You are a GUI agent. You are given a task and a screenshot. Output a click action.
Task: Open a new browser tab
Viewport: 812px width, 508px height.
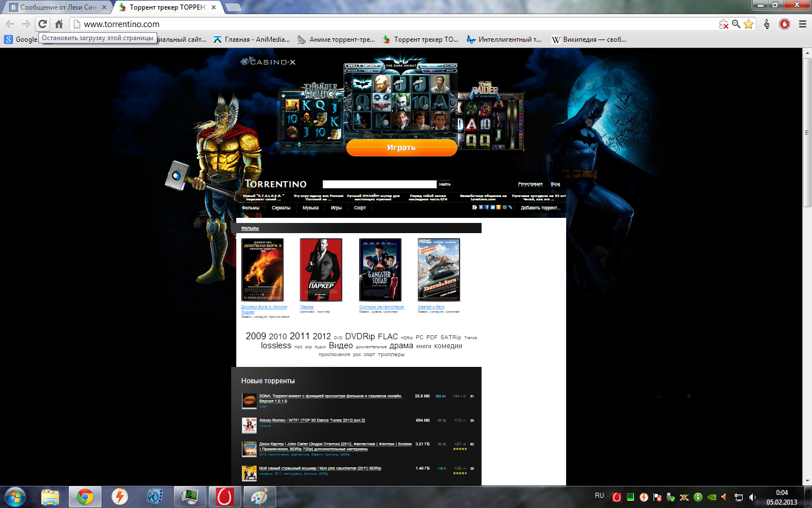[x=233, y=7]
